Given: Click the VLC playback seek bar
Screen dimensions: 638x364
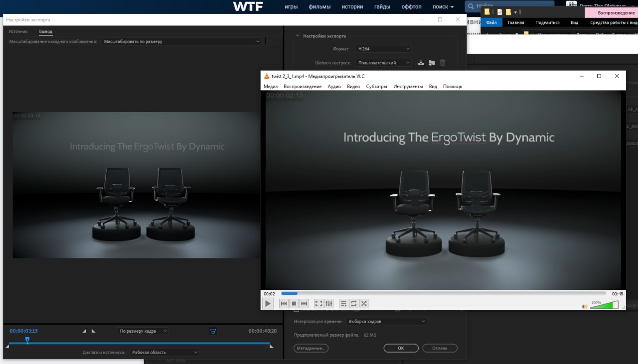Looking at the screenshot, I should click(444, 293).
